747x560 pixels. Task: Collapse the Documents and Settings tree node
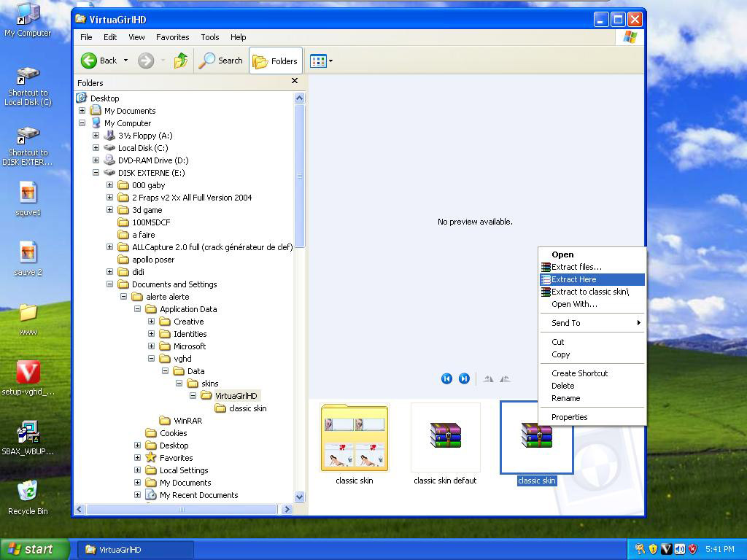pyautogui.click(x=109, y=284)
